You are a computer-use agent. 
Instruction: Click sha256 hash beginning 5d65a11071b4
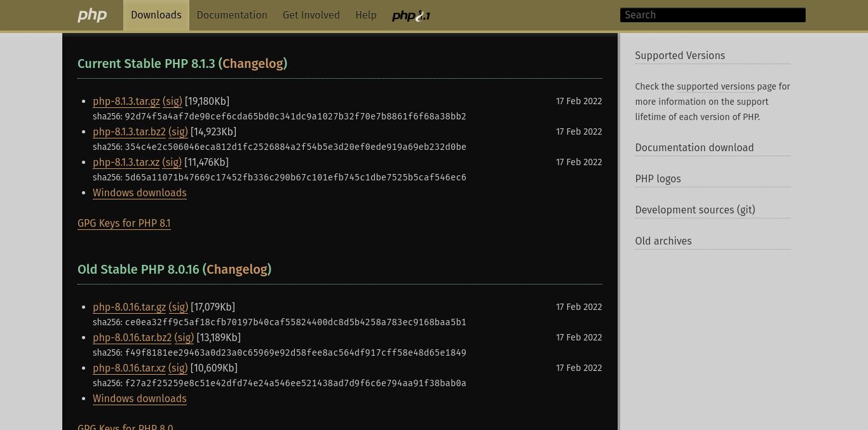[295, 178]
